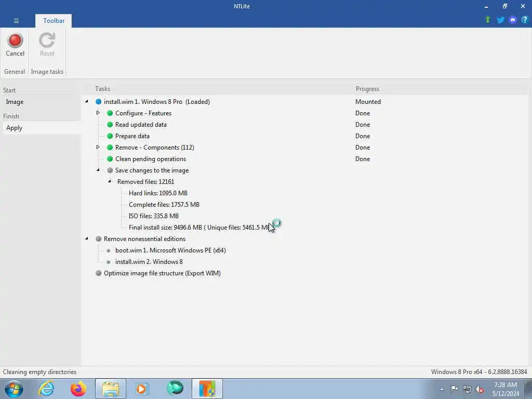Screen dimensions: 532x399
Task: Collapse Save changes to the image node
Action: tap(98, 170)
